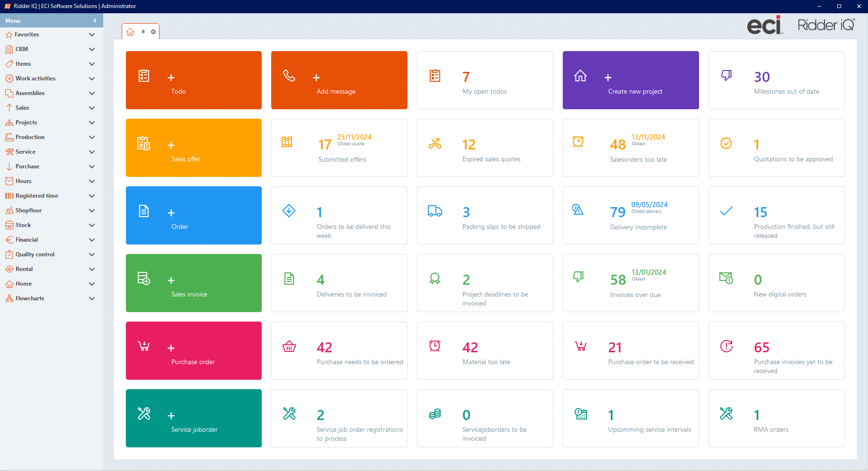Open the Quality control menu item
The width and height of the screenshot is (868, 471).
35,254
